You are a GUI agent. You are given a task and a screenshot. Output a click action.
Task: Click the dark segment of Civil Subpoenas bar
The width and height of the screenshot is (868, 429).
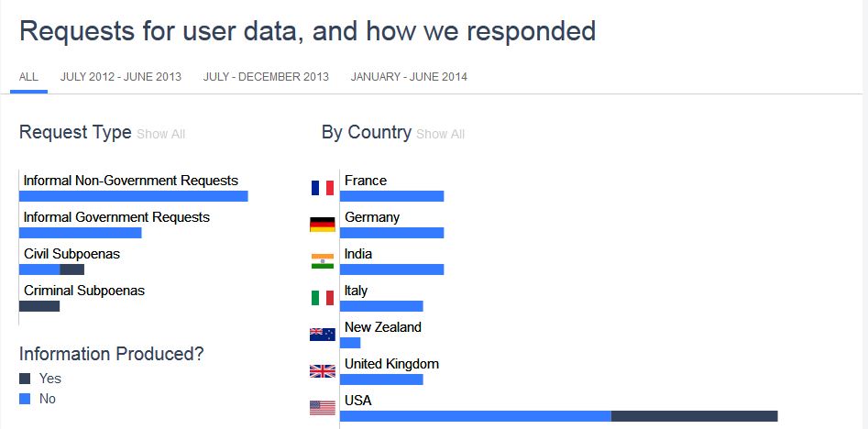tap(72, 269)
